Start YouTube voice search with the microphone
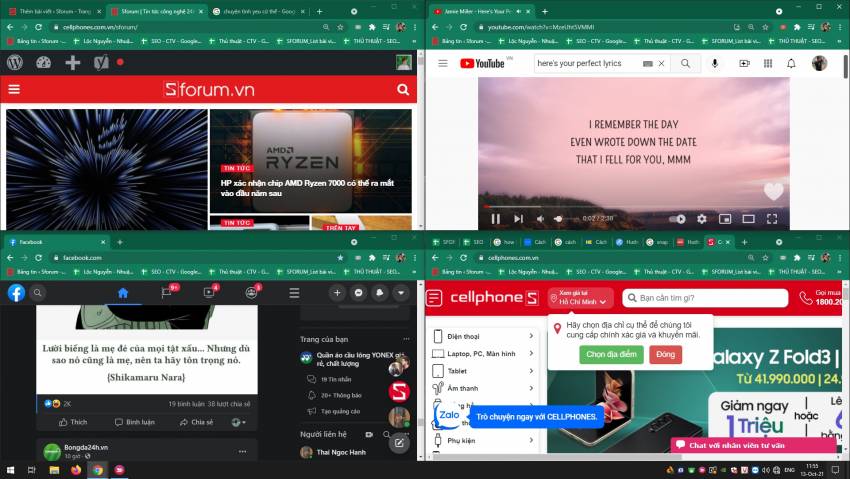The width and height of the screenshot is (850, 479). pos(714,63)
